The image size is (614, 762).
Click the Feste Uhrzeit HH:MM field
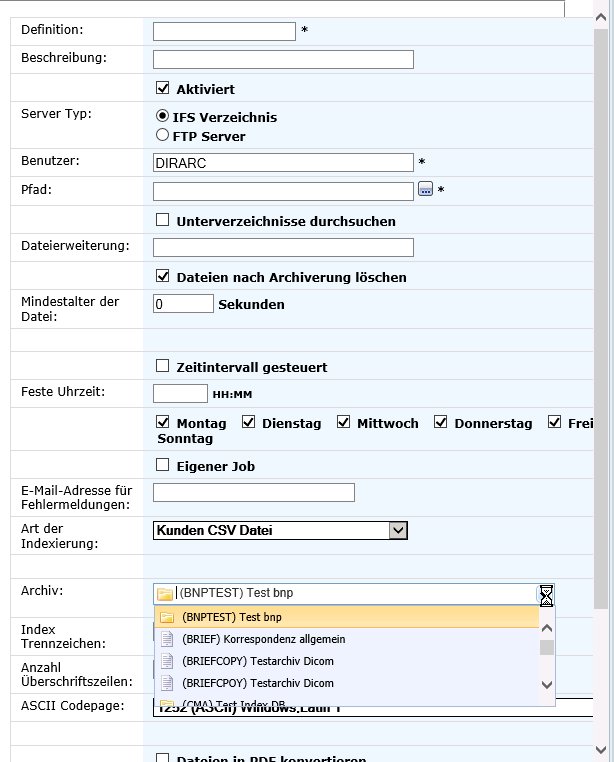pos(180,394)
